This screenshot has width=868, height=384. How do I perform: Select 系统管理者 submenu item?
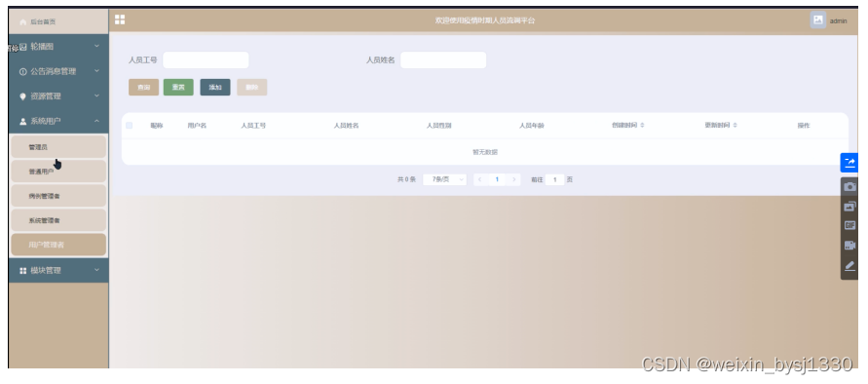coord(58,220)
